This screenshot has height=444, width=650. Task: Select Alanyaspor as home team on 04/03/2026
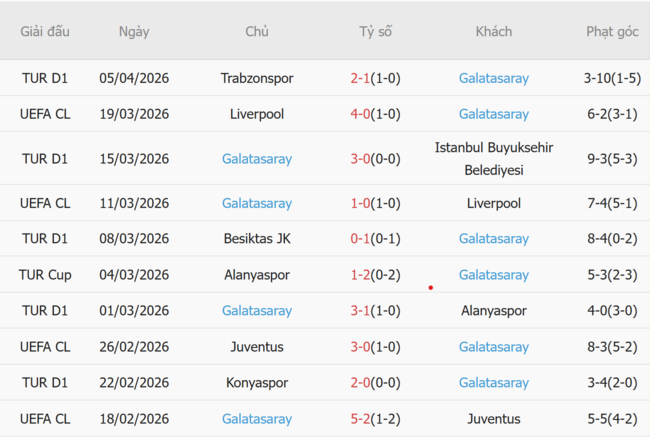coord(257,275)
